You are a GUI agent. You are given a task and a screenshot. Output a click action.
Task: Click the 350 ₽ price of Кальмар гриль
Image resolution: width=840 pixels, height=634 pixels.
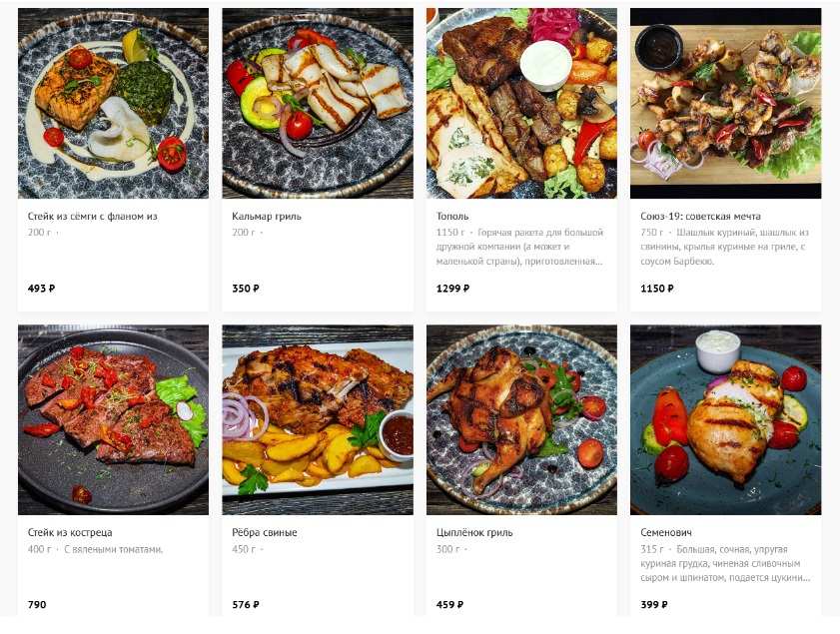pos(246,289)
